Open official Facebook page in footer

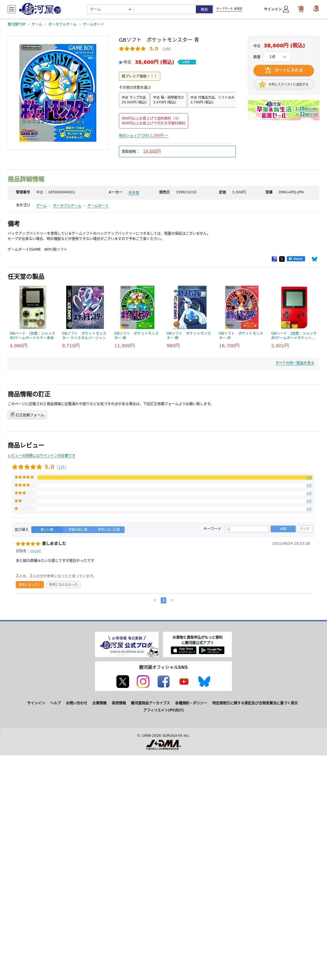164,681
